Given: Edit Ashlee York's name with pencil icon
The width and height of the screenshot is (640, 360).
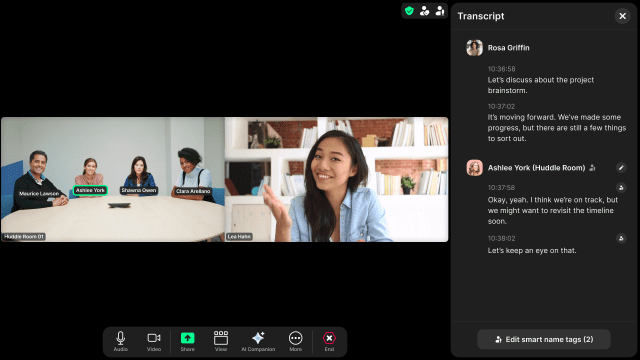Looking at the screenshot, I should click(x=621, y=168).
